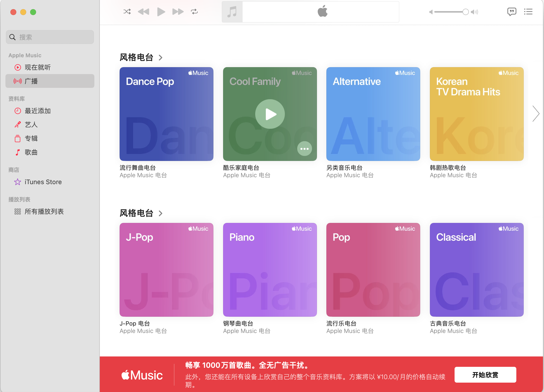Adjust the volume slider knob
This screenshot has width=544, height=392.
(465, 12)
